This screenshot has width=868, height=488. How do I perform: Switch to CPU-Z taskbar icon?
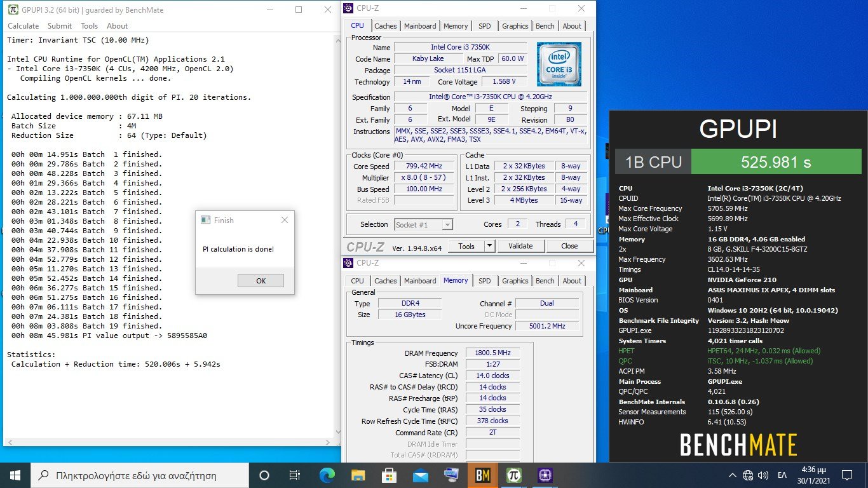(545, 475)
